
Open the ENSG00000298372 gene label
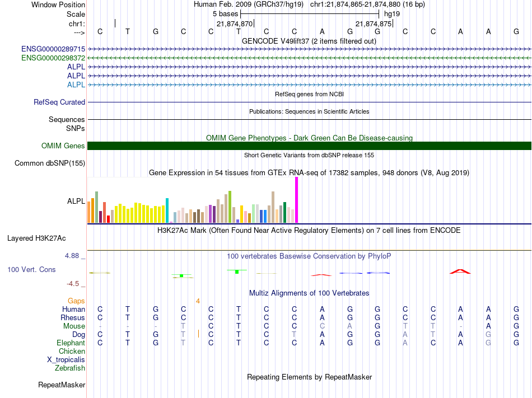[x=53, y=58]
